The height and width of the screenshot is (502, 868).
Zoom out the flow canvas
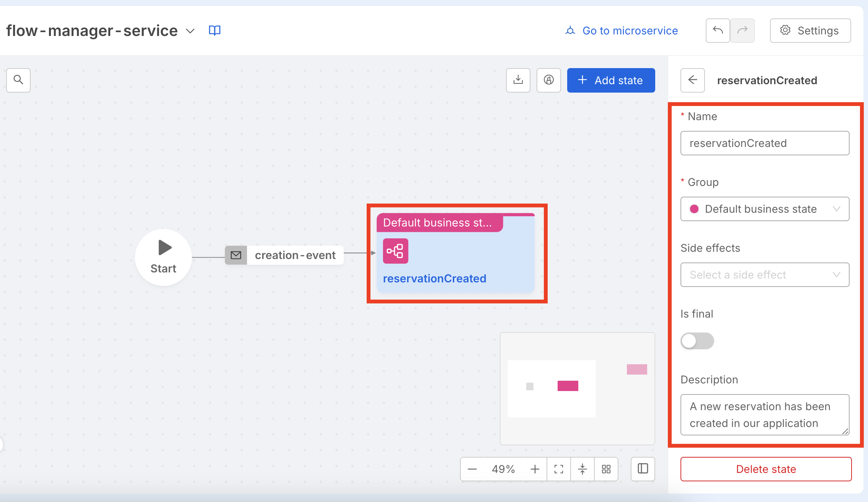tap(472, 469)
